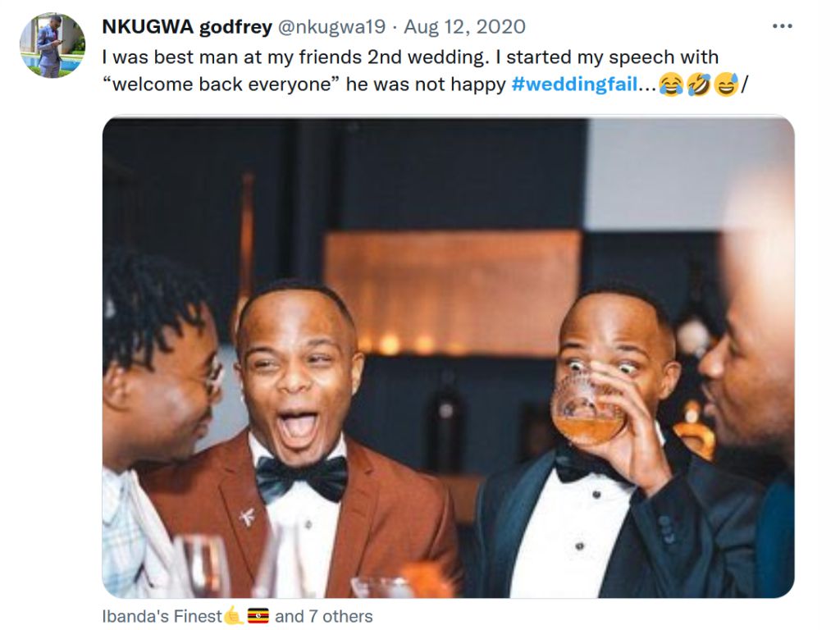Screen dimensions: 840x630
Task: Open the Aug 12, 2020 timestamp link
Action: click(464, 27)
